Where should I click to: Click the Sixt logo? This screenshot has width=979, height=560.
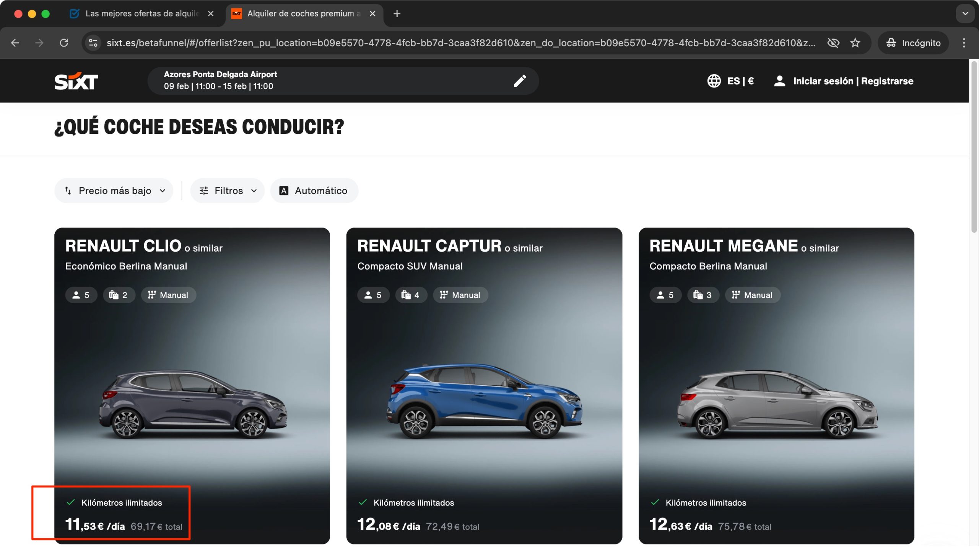pos(76,81)
